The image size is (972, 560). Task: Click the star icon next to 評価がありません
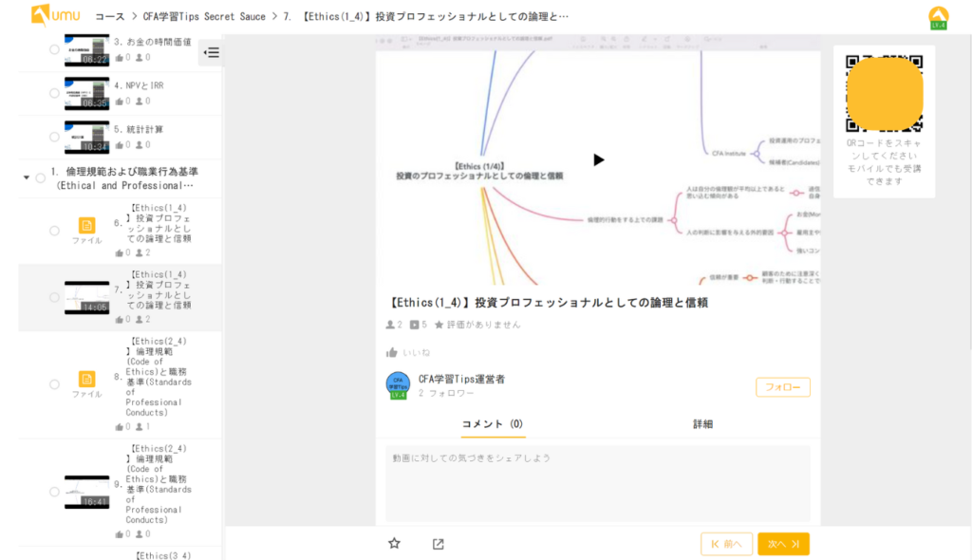(439, 325)
